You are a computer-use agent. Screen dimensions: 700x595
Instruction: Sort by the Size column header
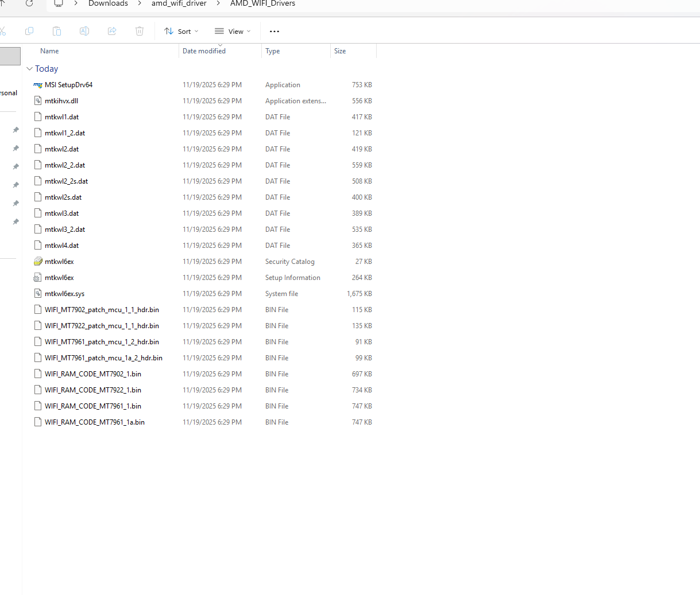340,51
